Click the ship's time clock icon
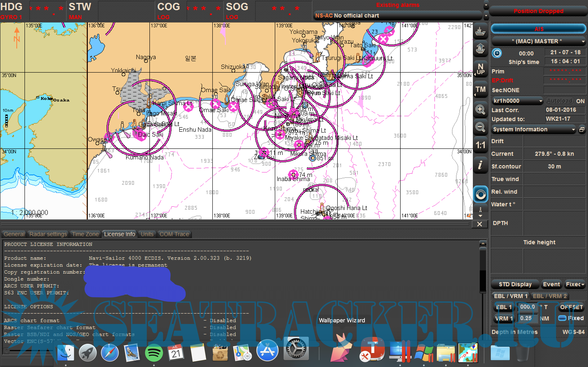Image resolution: width=588 pixels, height=367 pixels. pyautogui.click(x=497, y=53)
